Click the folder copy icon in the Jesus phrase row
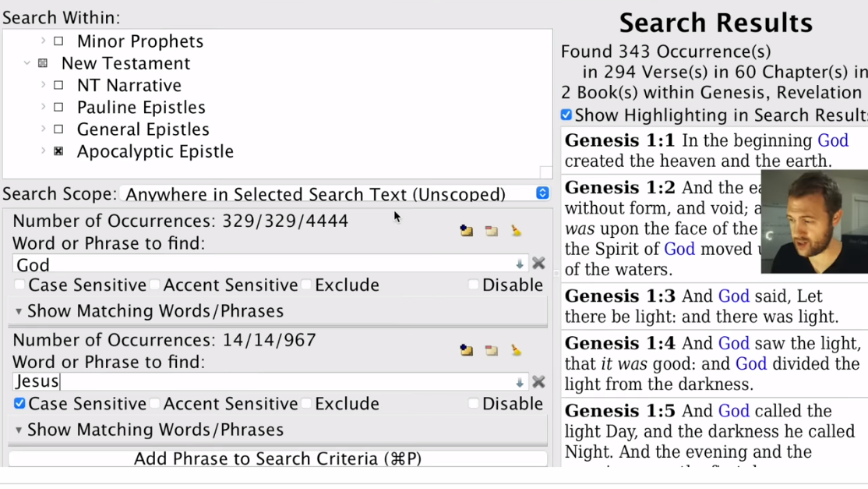The height and width of the screenshot is (489, 868). coord(467,350)
